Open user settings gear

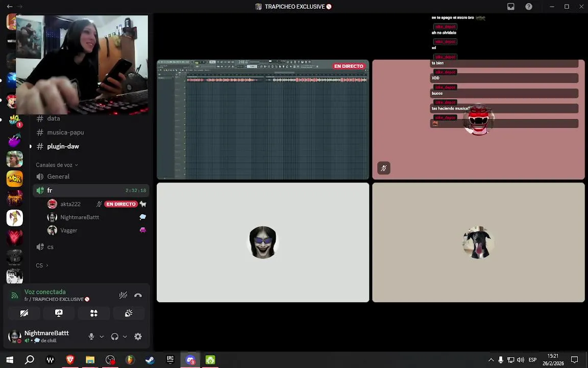(x=138, y=336)
